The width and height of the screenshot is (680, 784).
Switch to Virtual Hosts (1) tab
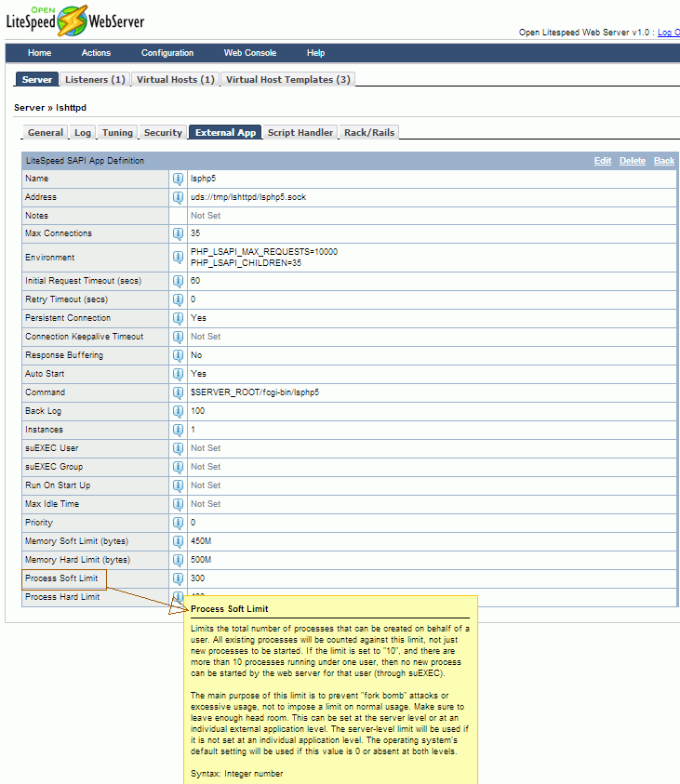(176, 79)
